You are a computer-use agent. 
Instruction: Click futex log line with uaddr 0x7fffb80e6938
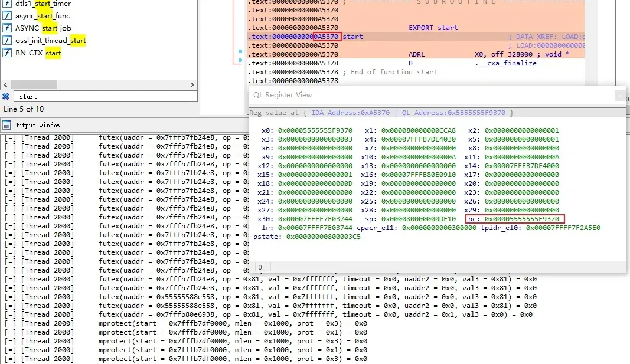coord(269,314)
